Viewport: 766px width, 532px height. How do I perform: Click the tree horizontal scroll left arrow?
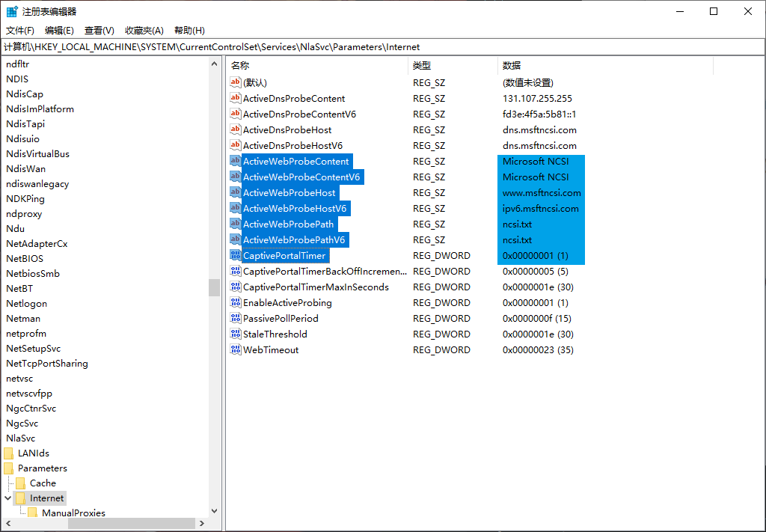coord(8,523)
